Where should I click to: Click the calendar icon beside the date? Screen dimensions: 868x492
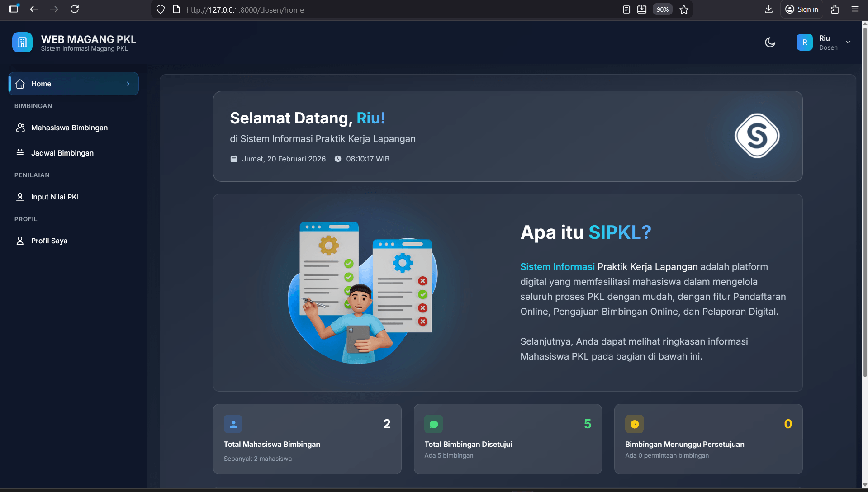point(234,159)
